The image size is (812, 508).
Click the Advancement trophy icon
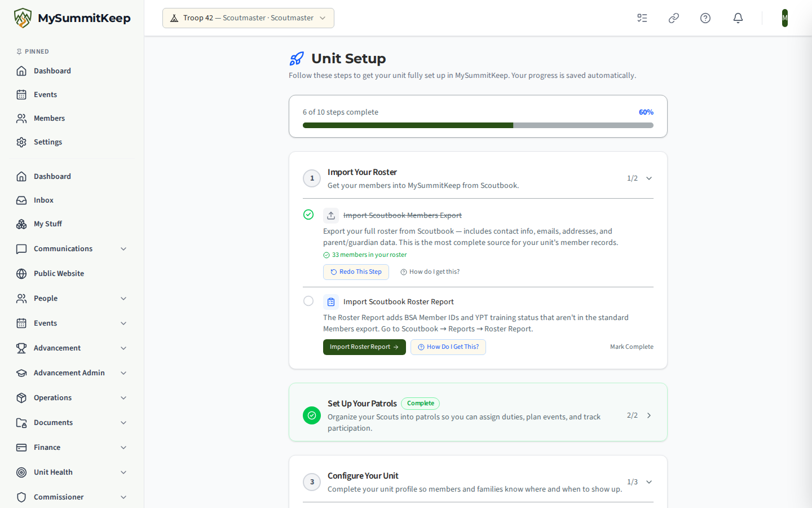coord(21,348)
